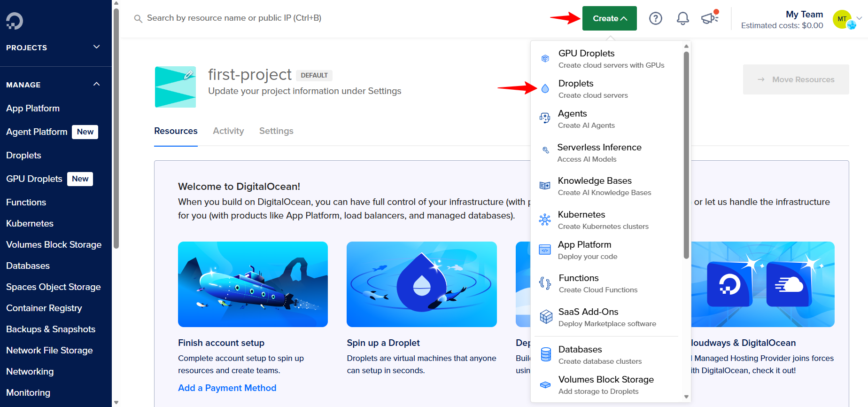The width and height of the screenshot is (868, 407).
Task: Click the Agents robot icon in menu
Action: coord(545,118)
